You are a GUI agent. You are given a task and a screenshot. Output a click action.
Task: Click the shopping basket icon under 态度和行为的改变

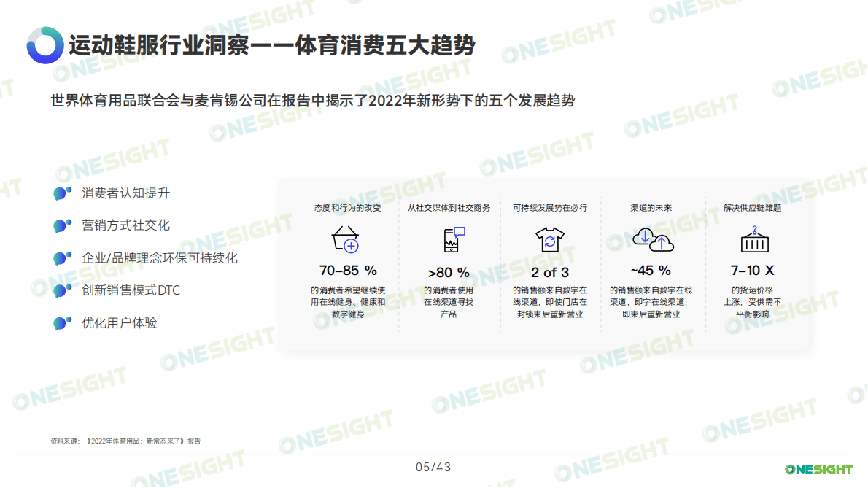click(x=346, y=238)
